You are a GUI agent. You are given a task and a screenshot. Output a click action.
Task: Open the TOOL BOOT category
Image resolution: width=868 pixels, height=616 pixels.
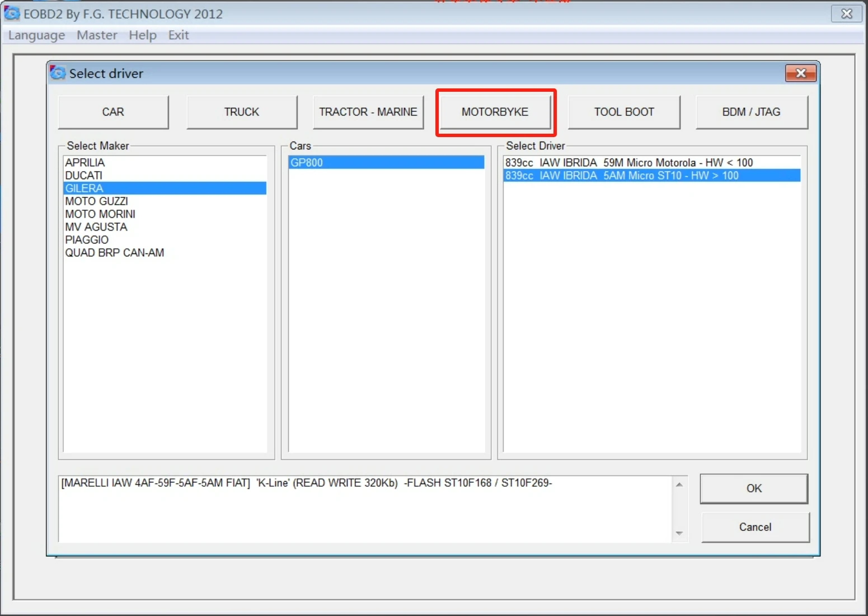pyautogui.click(x=624, y=112)
